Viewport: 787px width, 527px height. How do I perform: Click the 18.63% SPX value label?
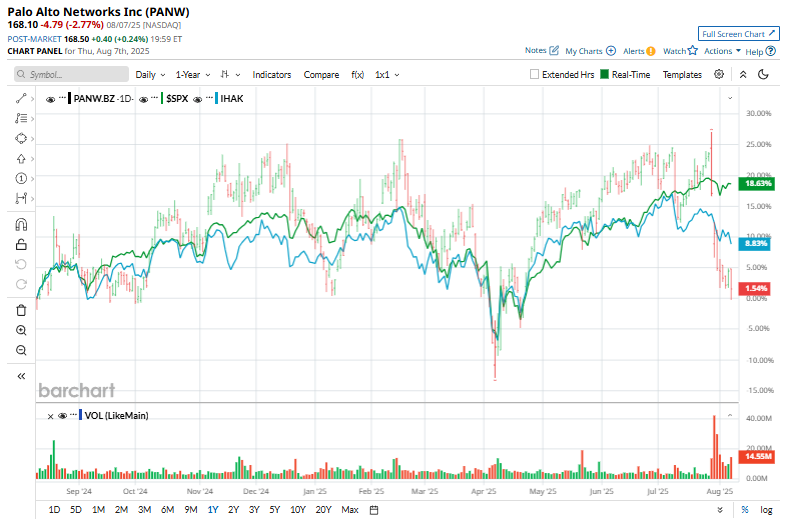(757, 184)
